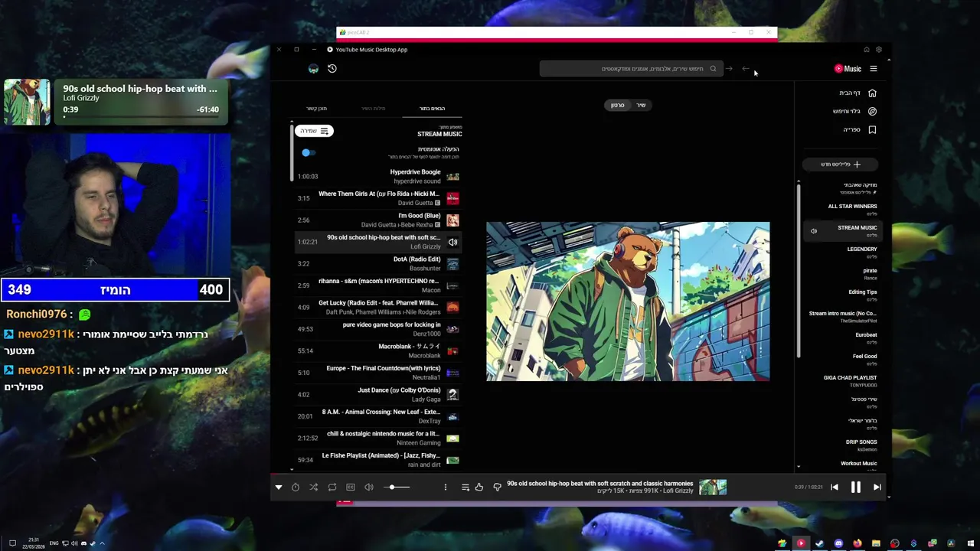
Task: Open Eurobeat playlist in sidebar
Action: pyautogui.click(x=865, y=337)
